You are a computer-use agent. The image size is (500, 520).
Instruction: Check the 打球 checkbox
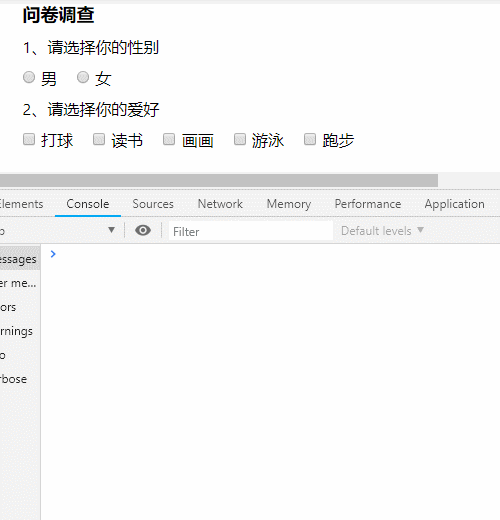pyautogui.click(x=29, y=139)
